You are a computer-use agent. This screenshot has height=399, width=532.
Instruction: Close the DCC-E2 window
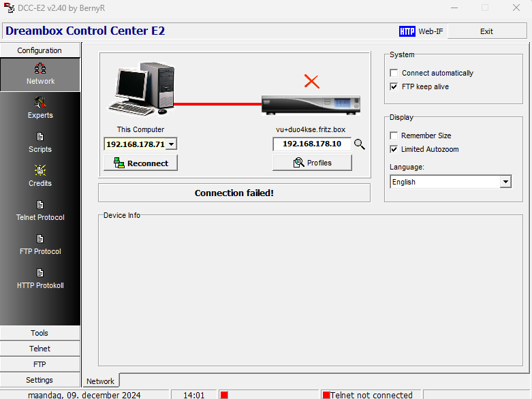516,7
